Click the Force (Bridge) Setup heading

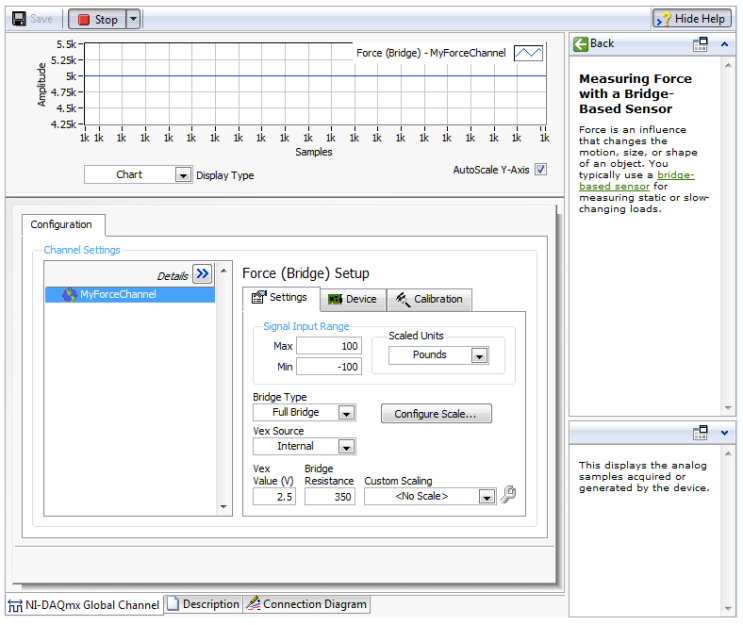(306, 273)
